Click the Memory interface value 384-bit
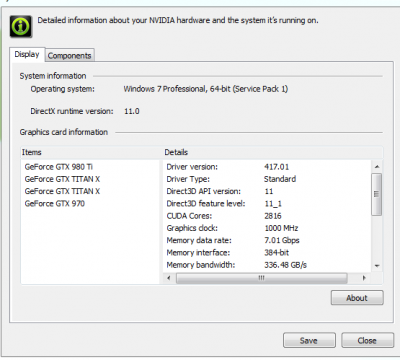 pos(277,253)
